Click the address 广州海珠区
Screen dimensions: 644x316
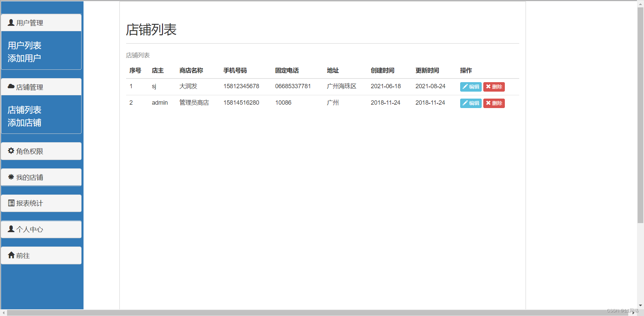(x=341, y=86)
